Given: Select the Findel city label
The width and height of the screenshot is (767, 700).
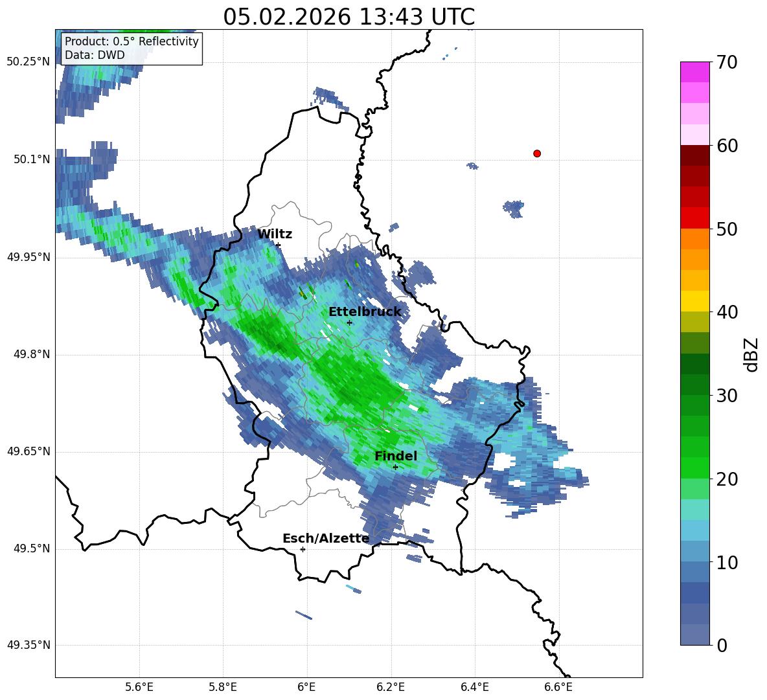Looking at the screenshot, I should [x=396, y=456].
